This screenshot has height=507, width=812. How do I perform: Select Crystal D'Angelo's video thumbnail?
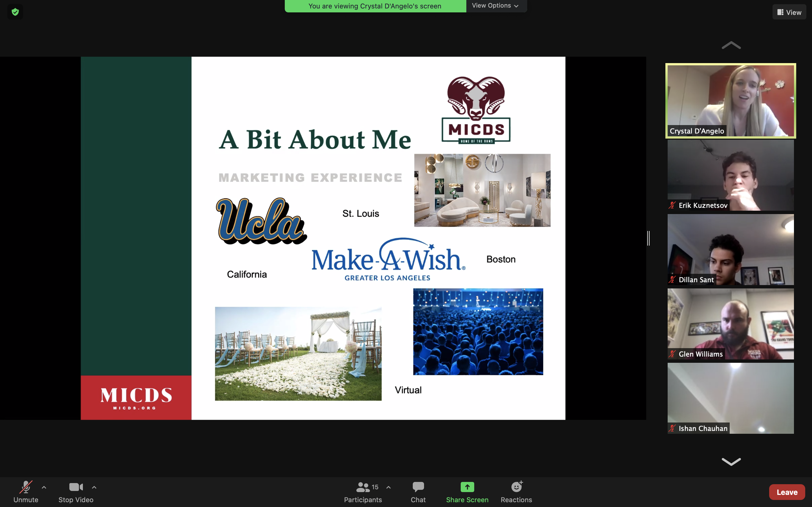[731, 101]
